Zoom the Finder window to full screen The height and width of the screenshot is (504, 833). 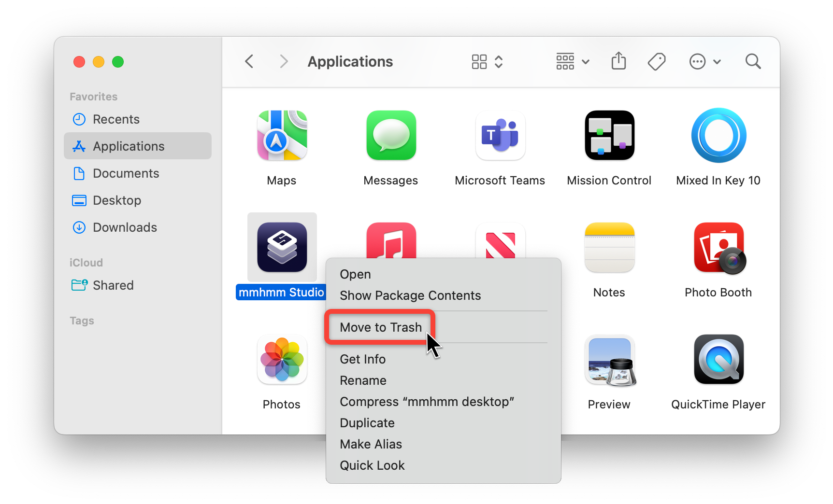click(118, 62)
